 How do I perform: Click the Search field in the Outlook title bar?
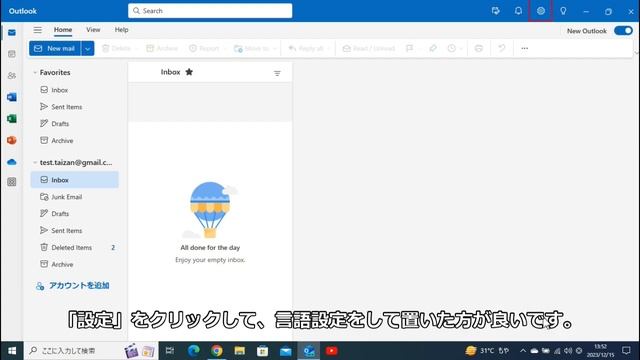point(210,11)
